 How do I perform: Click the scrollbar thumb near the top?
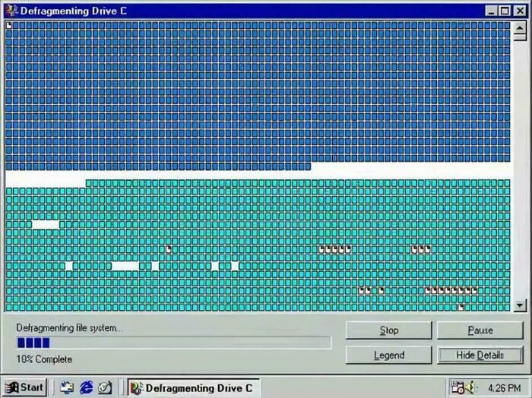point(520,37)
